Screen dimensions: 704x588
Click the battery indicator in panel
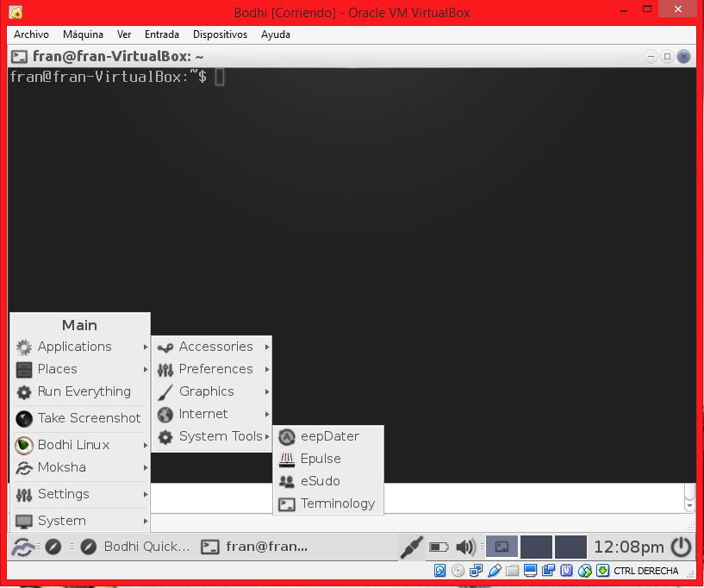click(439, 547)
